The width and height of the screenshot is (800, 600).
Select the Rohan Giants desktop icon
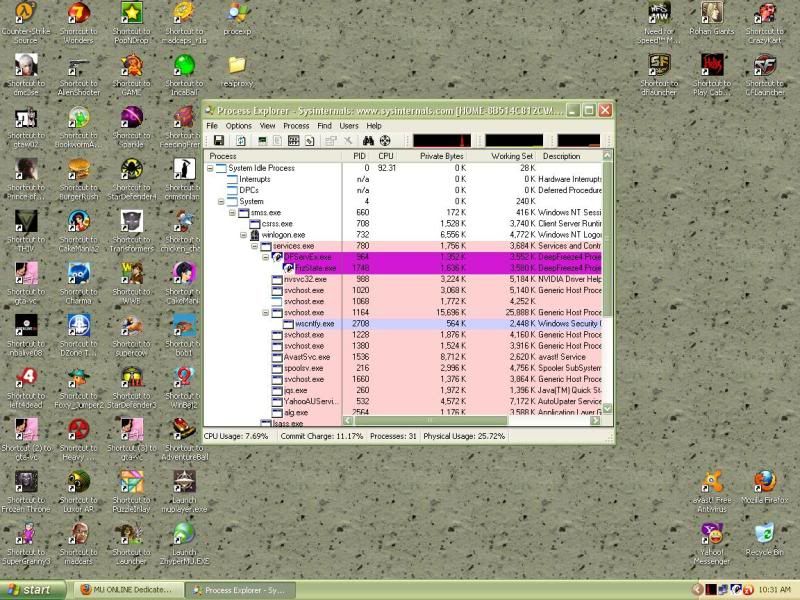pos(712,19)
